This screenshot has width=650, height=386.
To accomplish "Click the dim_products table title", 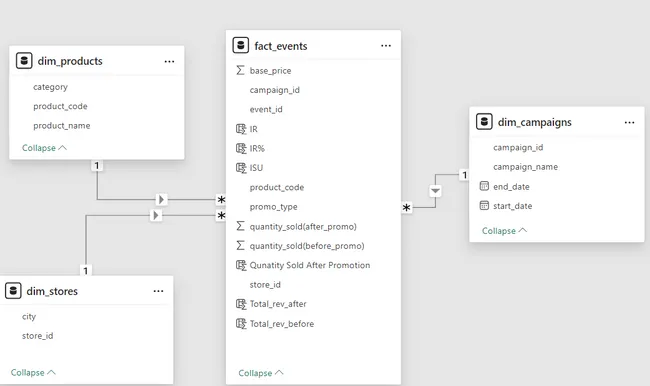I will [x=70, y=61].
